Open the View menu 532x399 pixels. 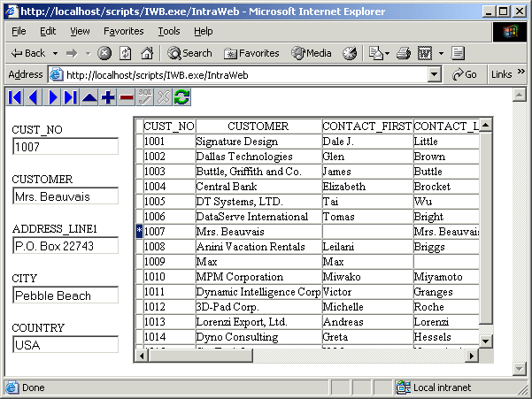[x=80, y=31]
